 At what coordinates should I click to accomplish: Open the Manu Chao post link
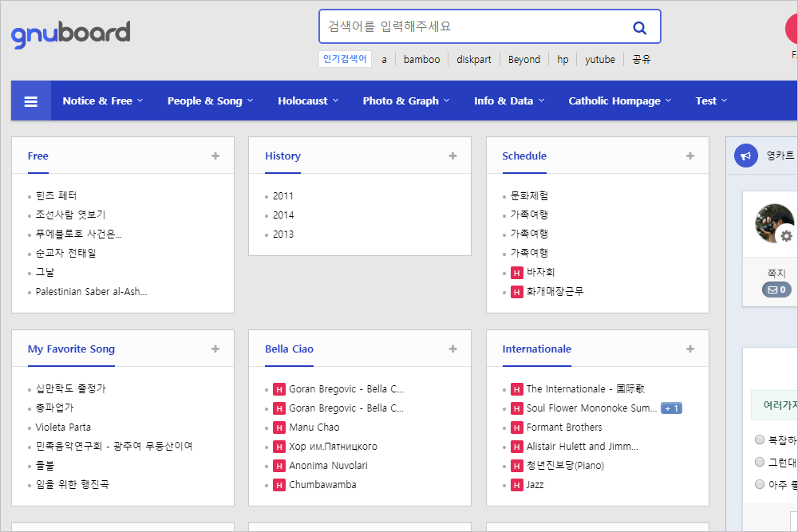pyautogui.click(x=314, y=428)
